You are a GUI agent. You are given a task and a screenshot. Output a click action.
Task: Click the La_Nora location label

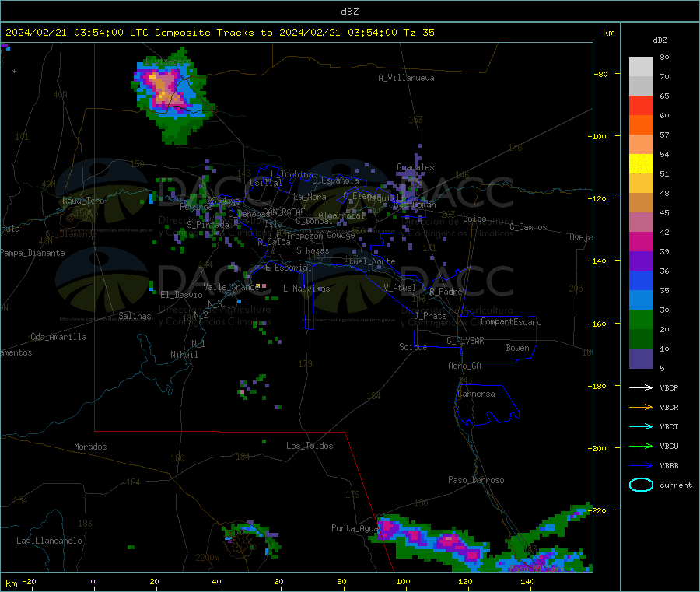310,197
